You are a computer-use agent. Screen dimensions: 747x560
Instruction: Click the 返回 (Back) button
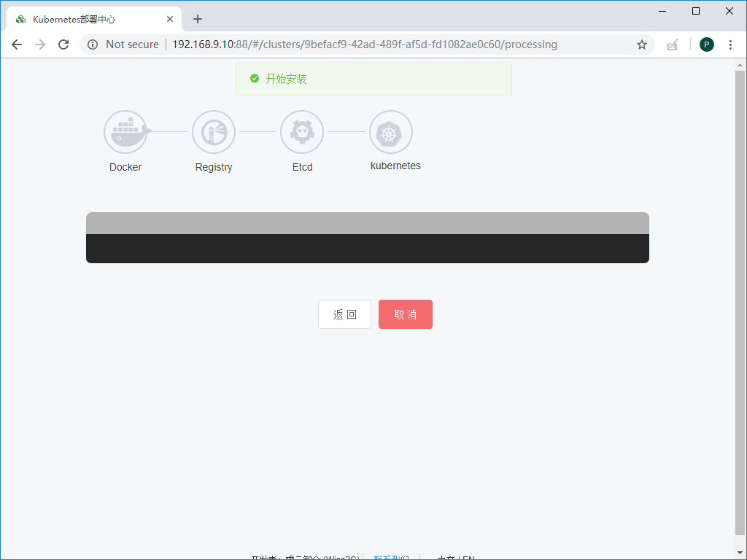(344, 314)
